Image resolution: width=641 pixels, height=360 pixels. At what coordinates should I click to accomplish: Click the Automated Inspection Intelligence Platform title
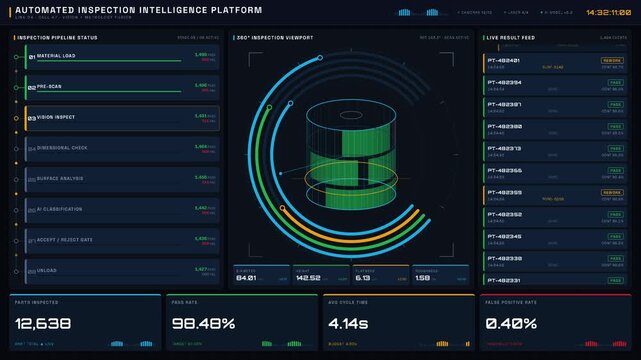point(139,10)
